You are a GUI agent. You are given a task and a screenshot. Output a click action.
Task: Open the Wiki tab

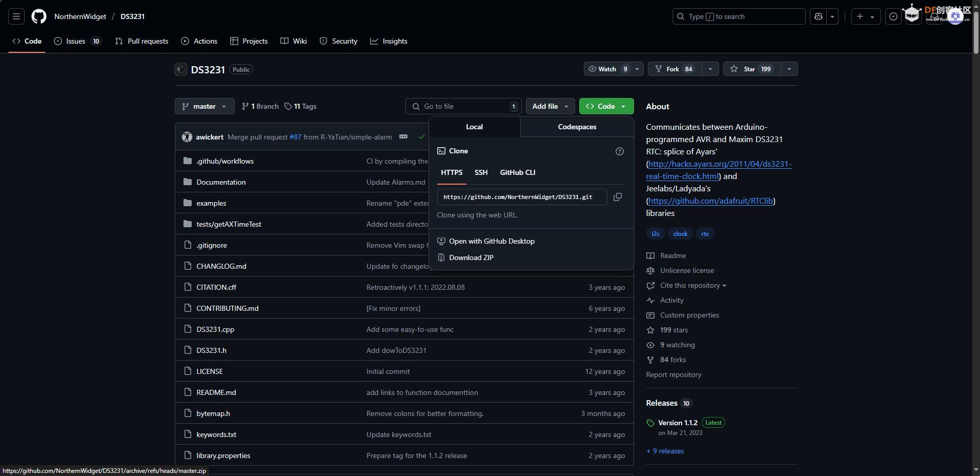[x=294, y=41]
